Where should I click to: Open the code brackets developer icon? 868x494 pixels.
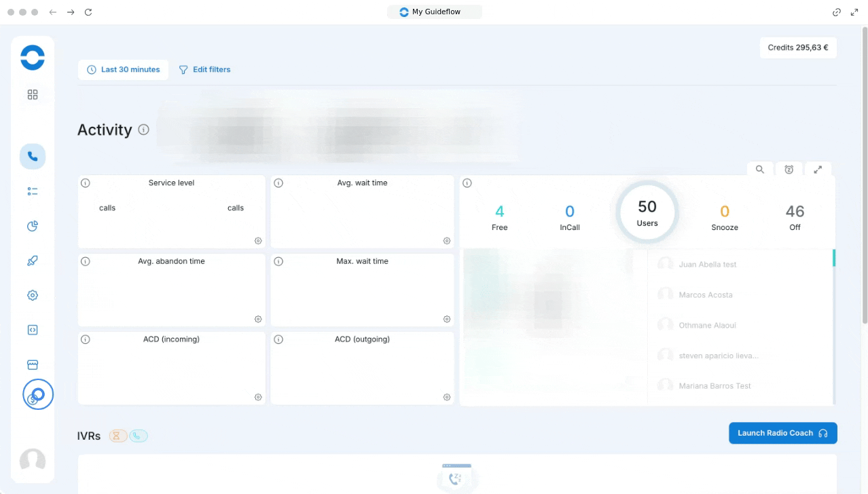[x=33, y=330]
